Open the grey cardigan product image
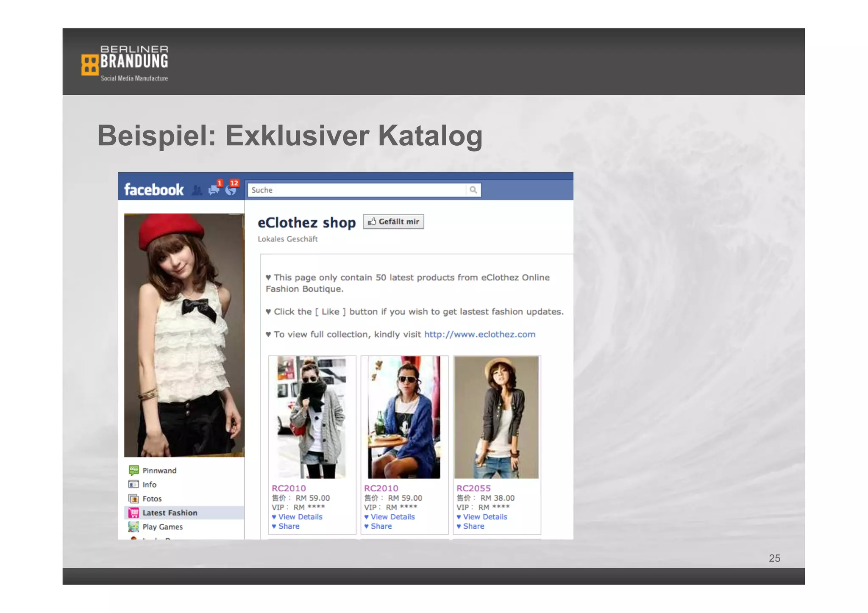Viewport: 868px width, 613px height. (312, 417)
